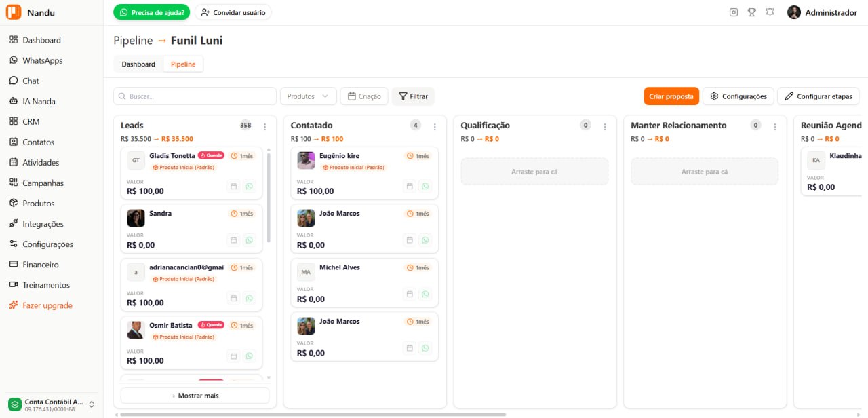Open calendar icon on Michel Alves card
This screenshot has height=418, width=868.
[410, 294]
